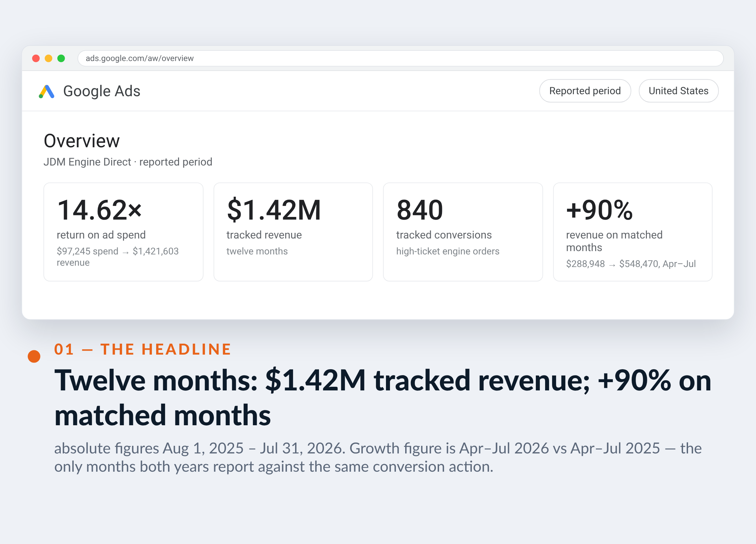Click the high-ticket engine orders caption
The image size is (756, 544).
point(448,251)
